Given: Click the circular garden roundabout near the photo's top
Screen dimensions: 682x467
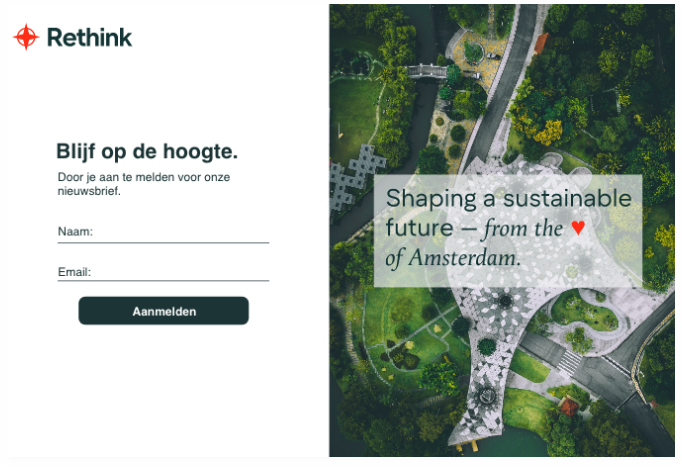Looking at the screenshot, I should point(473,52).
